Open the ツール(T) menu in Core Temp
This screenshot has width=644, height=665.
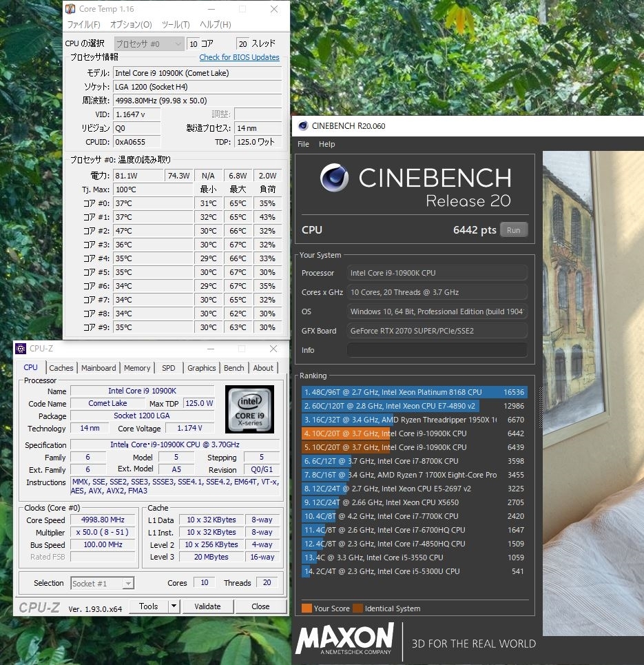(x=176, y=25)
